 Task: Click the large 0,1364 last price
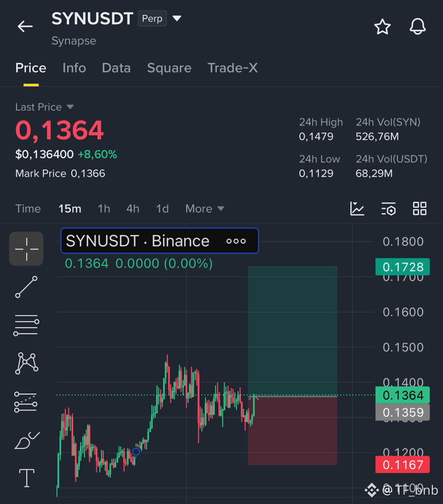(x=59, y=130)
